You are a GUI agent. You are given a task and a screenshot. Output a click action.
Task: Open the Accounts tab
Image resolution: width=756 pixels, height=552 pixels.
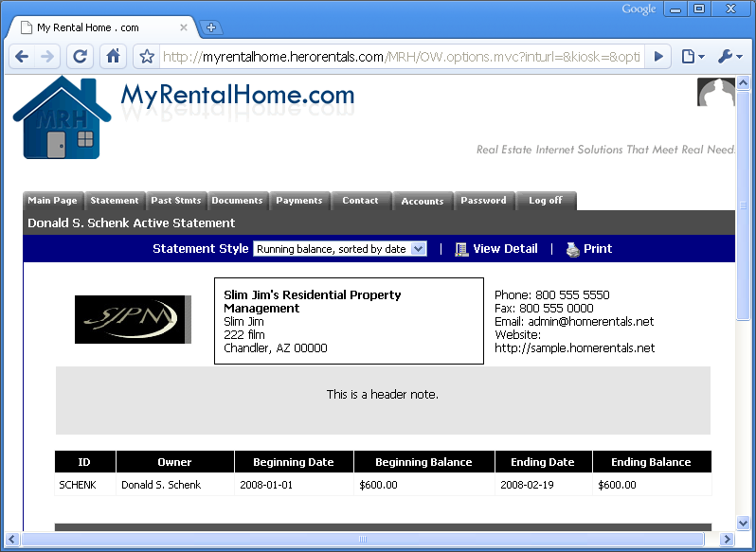(x=423, y=201)
